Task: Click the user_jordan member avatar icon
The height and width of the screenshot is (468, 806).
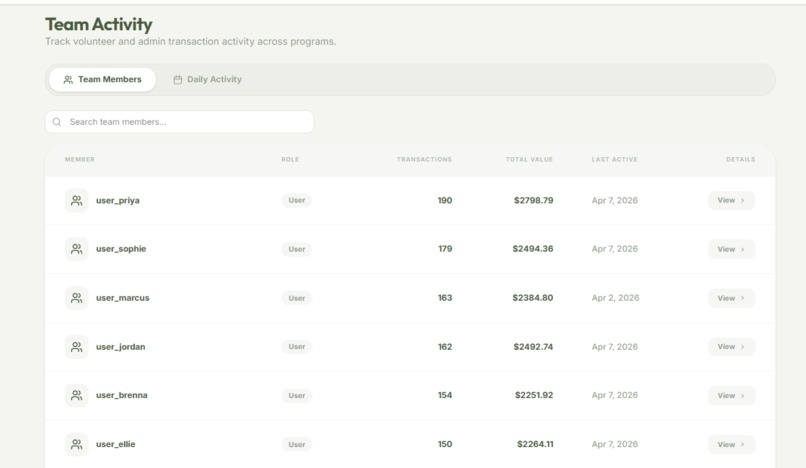Action: 77,347
